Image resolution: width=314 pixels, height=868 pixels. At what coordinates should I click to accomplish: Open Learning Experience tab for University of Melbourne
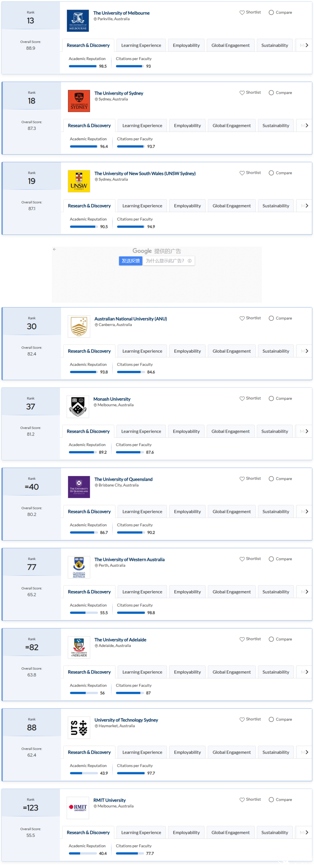[141, 45]
